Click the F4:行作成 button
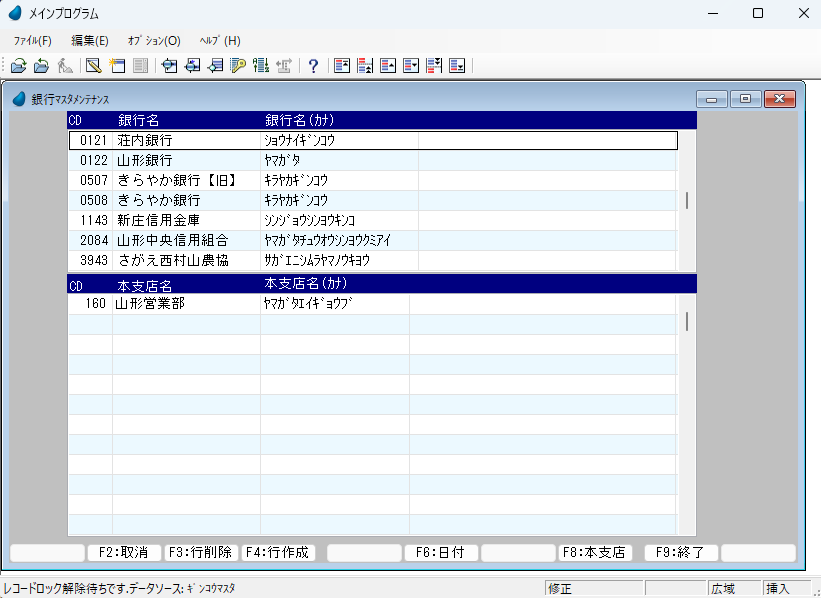 coord(279,552)
